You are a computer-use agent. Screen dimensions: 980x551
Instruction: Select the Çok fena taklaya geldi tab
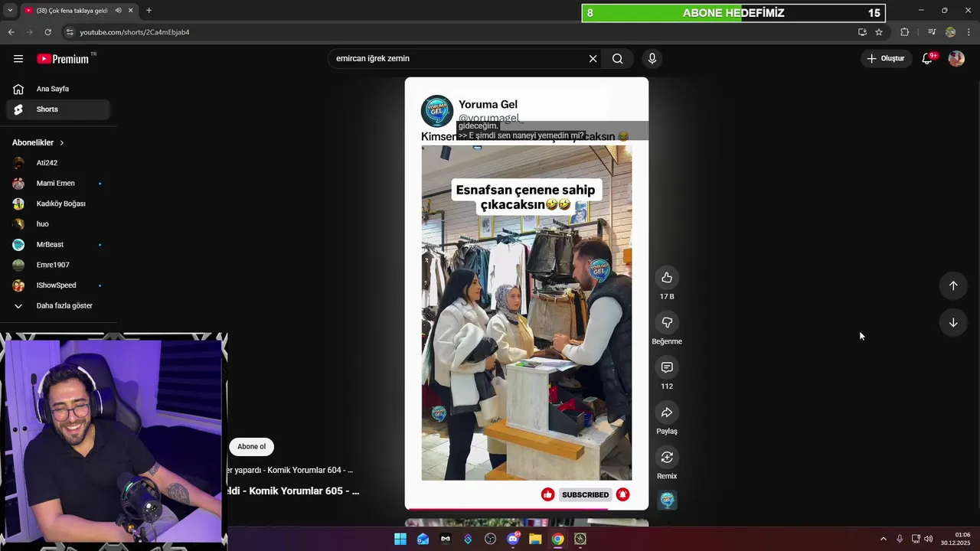point(72,11)
